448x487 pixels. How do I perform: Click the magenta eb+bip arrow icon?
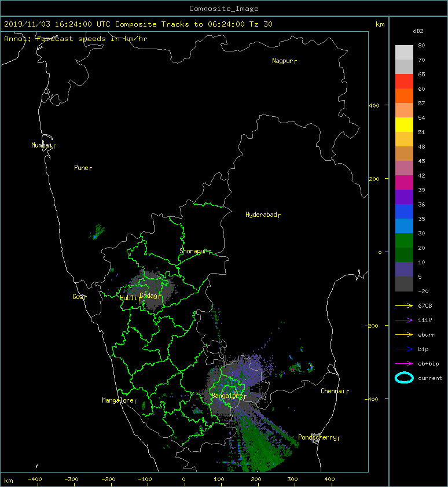click(404, 363)
